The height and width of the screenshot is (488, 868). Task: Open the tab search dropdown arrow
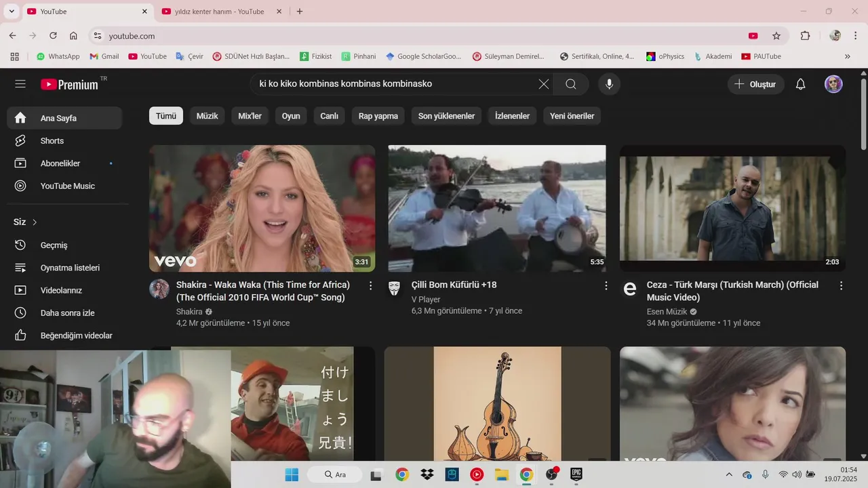[x=12, y=12]
